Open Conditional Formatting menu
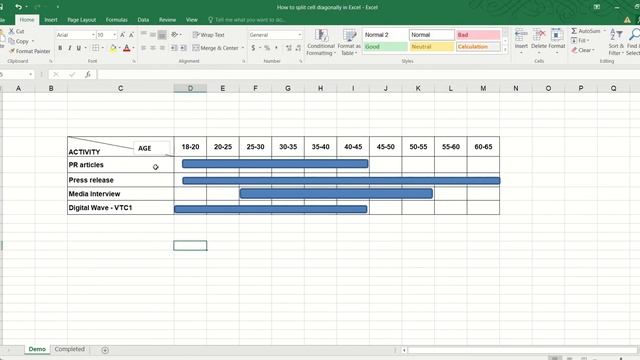Image resolution: width=640 pixels, height=360 pixels. (321, 42)
